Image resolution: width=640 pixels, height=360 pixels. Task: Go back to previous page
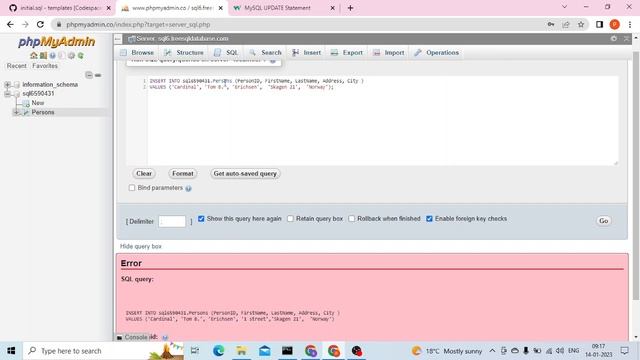pyautogui.click(x=10, y=24)
